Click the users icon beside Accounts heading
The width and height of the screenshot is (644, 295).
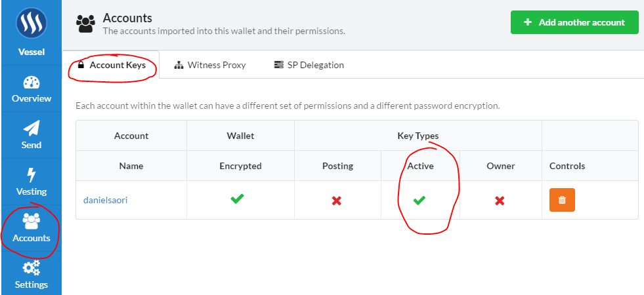click(x=85, y=24)
